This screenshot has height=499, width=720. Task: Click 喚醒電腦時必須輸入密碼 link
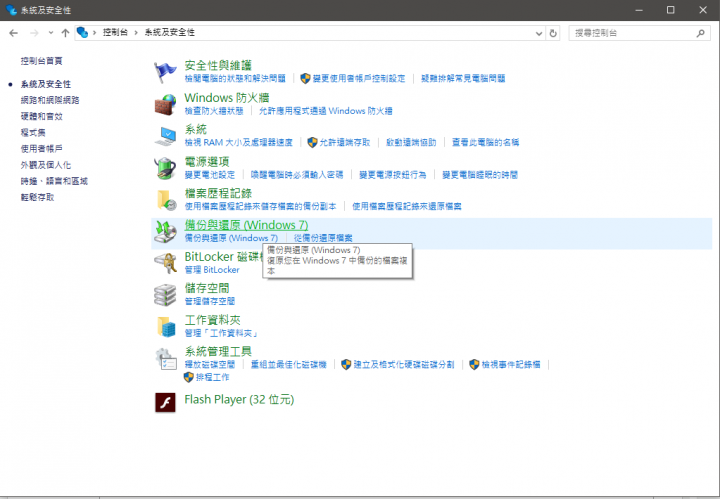[297, 174]
